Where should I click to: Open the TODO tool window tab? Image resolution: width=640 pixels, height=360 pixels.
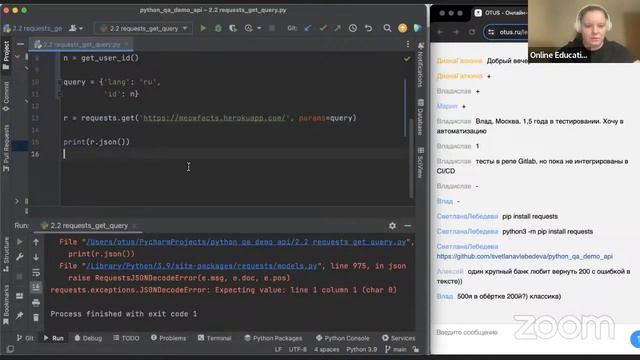tap(126, 338)
